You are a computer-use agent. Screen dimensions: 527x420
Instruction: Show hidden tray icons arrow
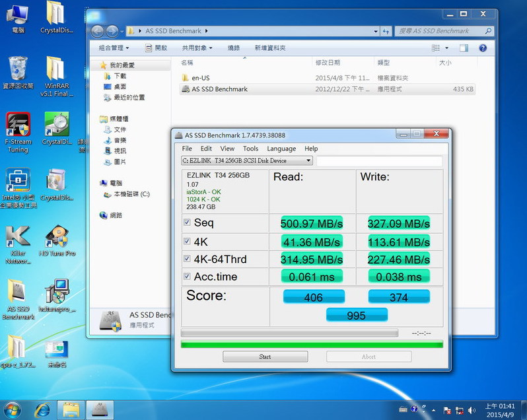pyautogui.click(x=434, y=410)
